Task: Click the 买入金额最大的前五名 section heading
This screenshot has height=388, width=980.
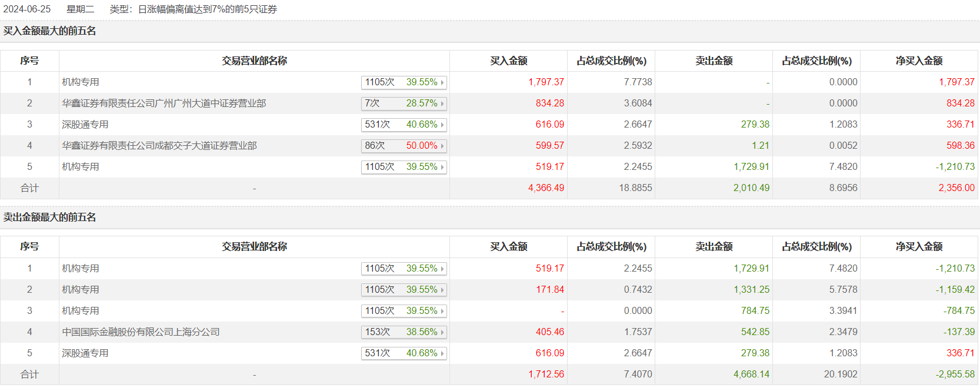Action: click(50, 31)
